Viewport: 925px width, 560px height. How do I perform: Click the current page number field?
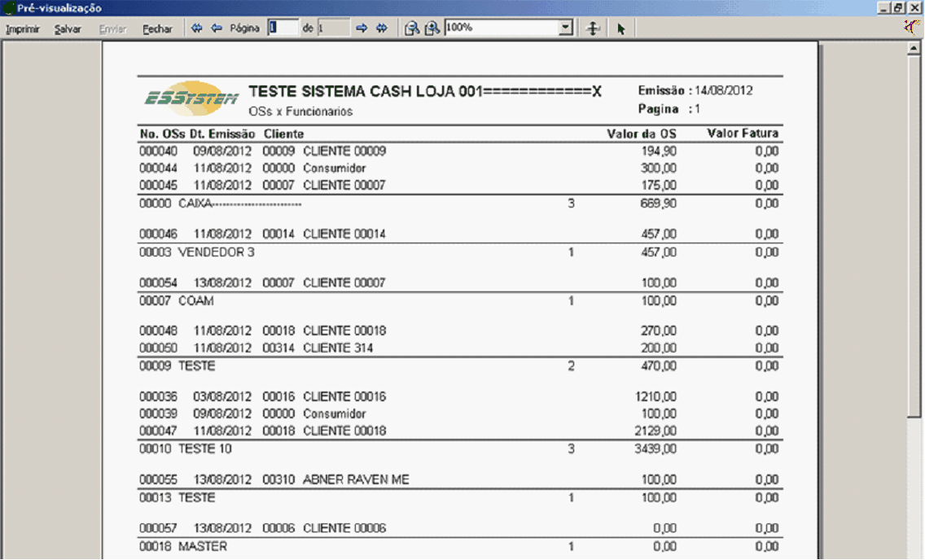283,28
